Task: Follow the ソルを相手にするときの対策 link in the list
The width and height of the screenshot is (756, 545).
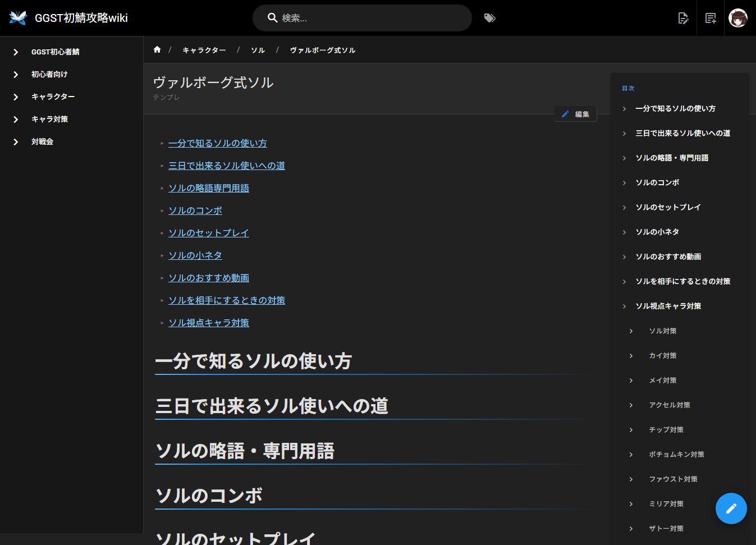Action: tap(227, 300)
